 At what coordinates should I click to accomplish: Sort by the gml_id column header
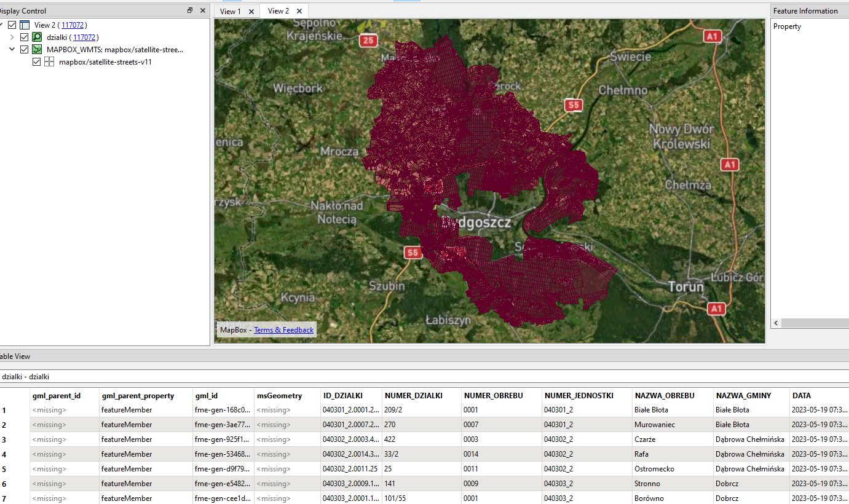point(223,395)
